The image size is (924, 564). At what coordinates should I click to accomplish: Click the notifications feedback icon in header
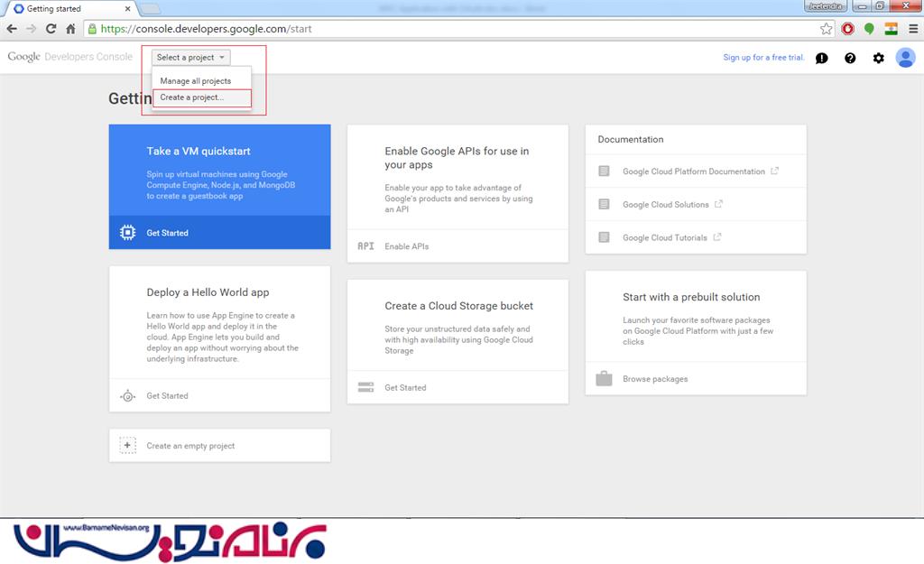(x=821, y=58)
